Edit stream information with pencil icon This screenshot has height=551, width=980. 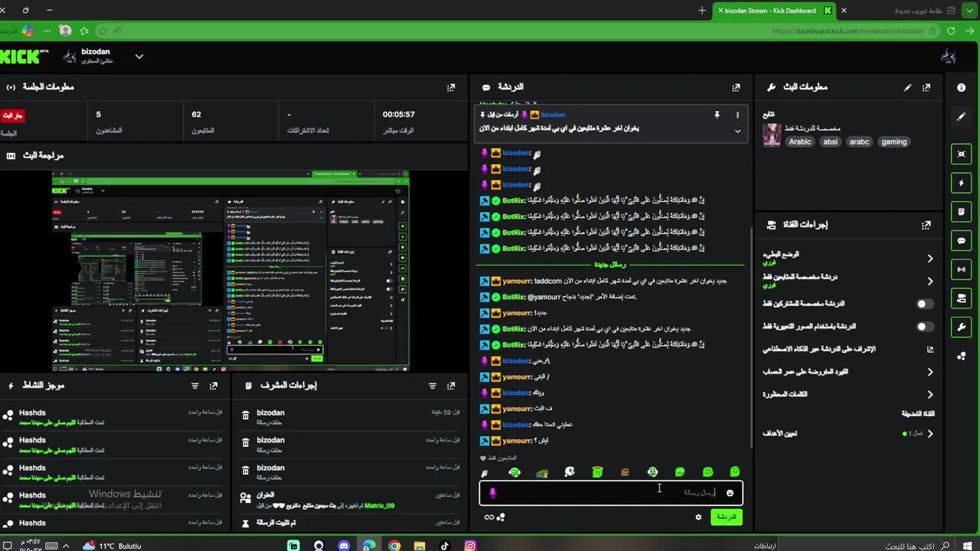[x=907, y=87]
